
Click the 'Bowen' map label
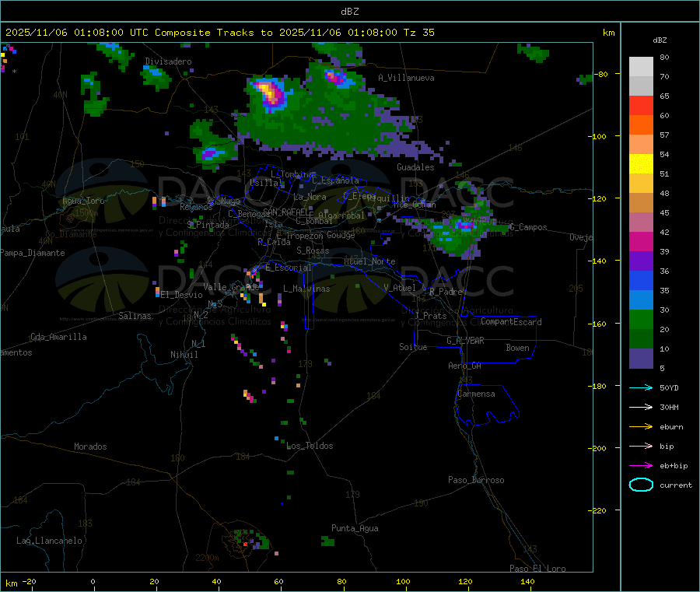[518, 348]
